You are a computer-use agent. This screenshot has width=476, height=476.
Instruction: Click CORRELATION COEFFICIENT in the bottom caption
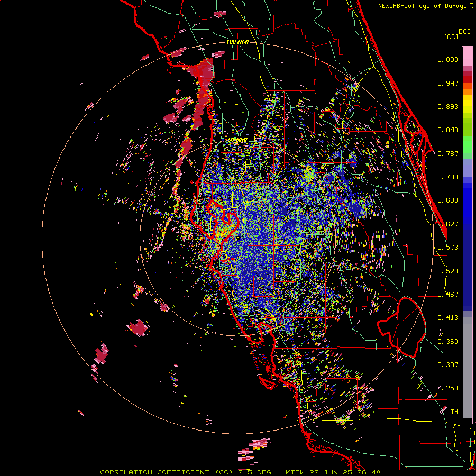pos(154,472)
